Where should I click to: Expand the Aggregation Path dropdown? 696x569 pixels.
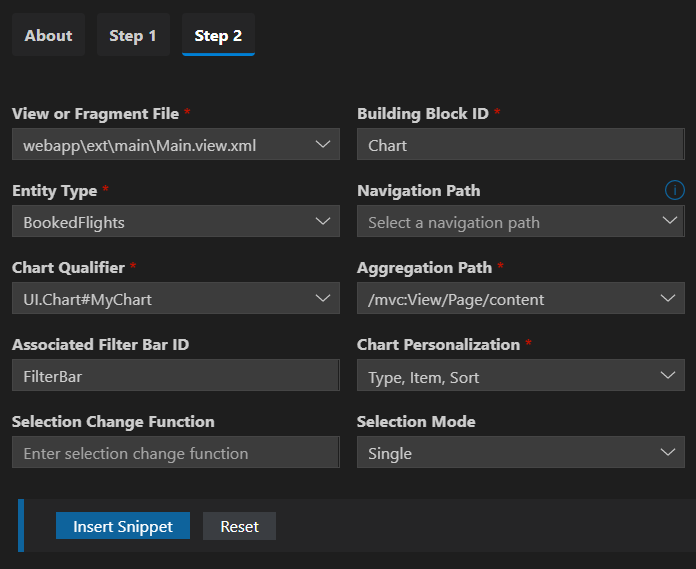tap(520, 299)
